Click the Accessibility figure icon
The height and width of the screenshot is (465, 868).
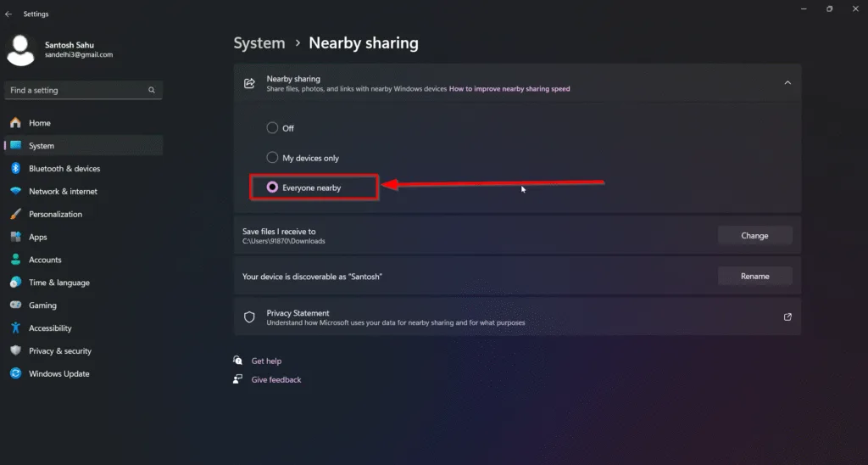coord(15,328)
